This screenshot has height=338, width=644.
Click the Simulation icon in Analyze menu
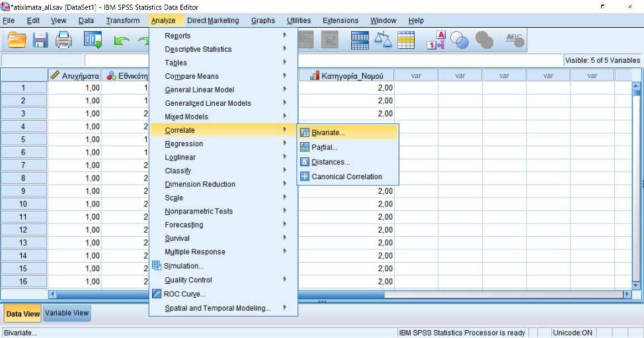157,266
